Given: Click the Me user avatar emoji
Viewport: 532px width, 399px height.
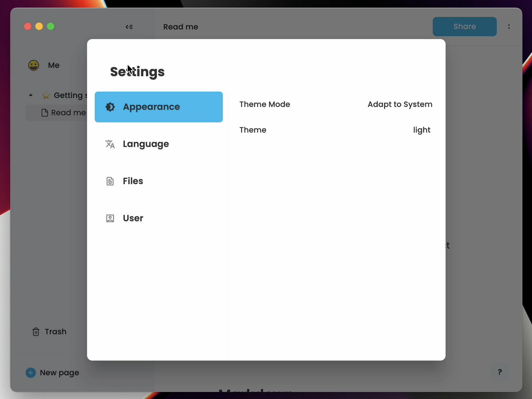Looking at the screenshot, I should (x=34, y=65).
